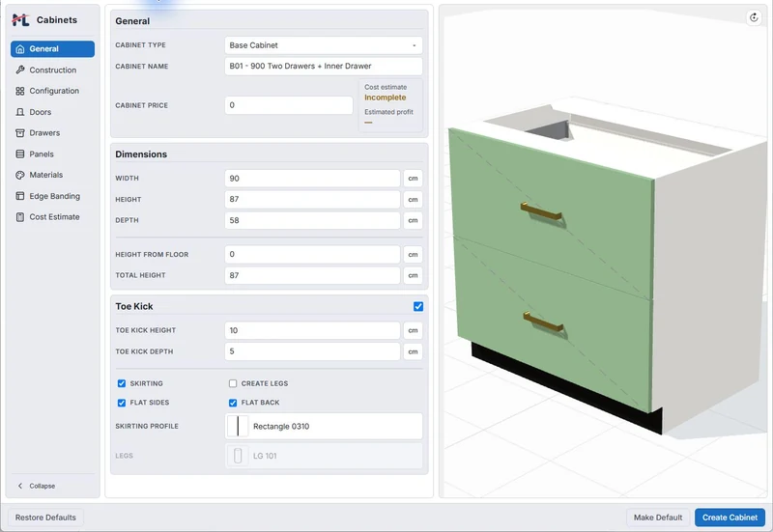Click the Configuration grid icon
This screenshot has height=532, width=773.
coord(20,91)
